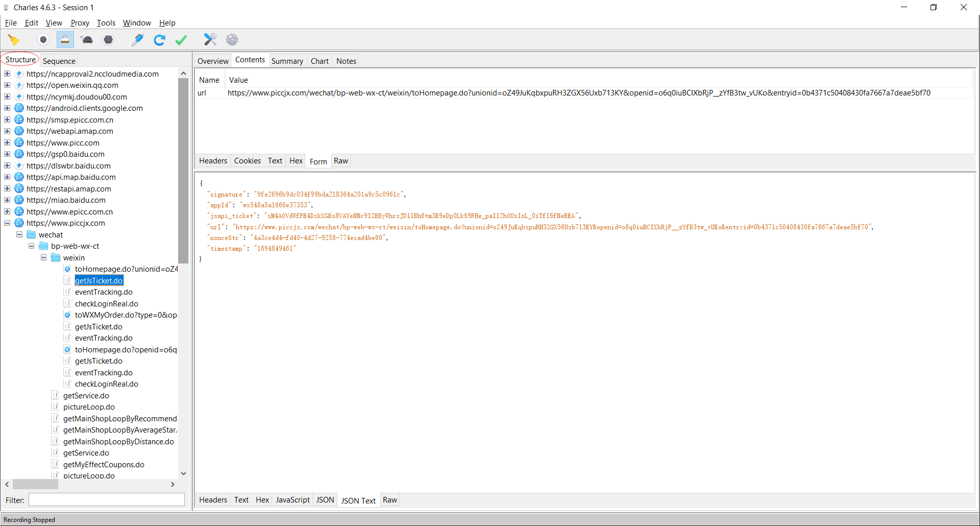Click the folder icon beside wechat
This screenshot has height=526, width=980.
click(31, 235)
